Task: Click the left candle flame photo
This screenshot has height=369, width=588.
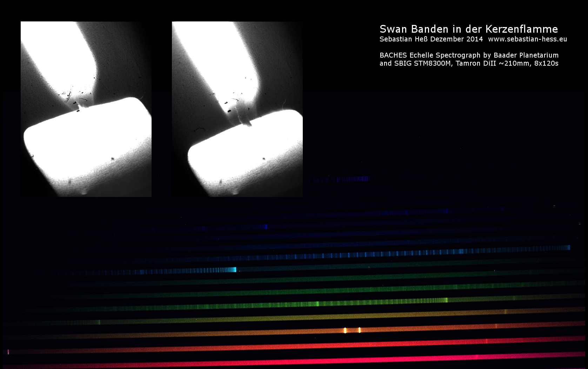Action: pos(86,109)
